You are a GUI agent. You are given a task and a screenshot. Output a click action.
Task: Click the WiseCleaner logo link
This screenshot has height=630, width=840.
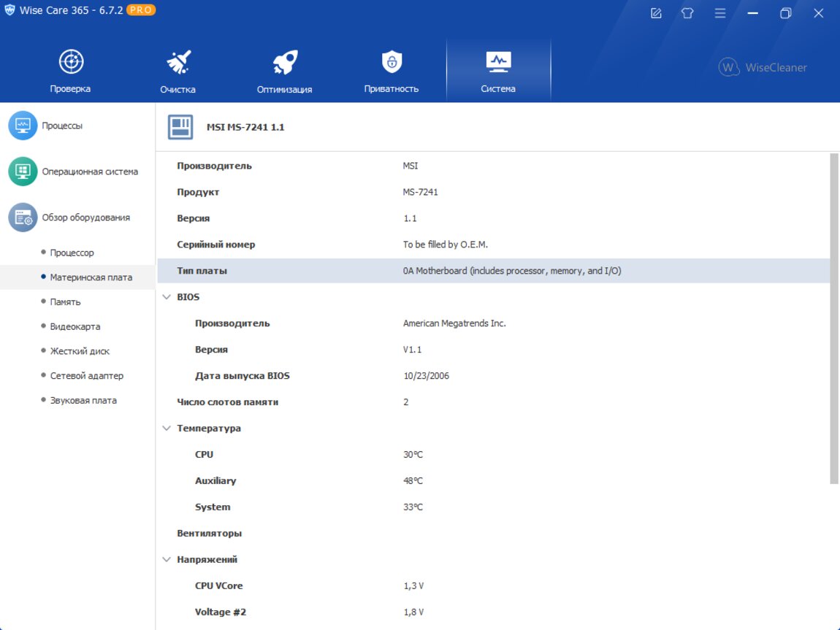pos(763,67)
